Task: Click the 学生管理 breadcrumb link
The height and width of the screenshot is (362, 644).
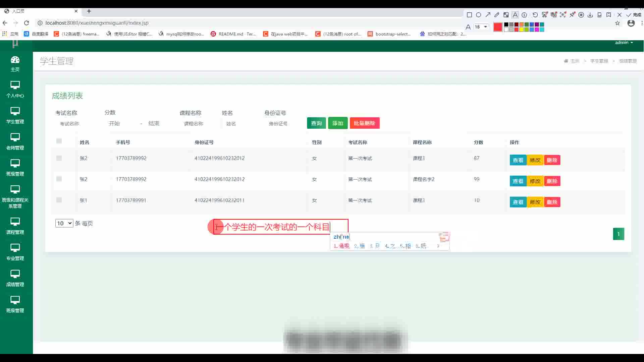Action: 599,61
